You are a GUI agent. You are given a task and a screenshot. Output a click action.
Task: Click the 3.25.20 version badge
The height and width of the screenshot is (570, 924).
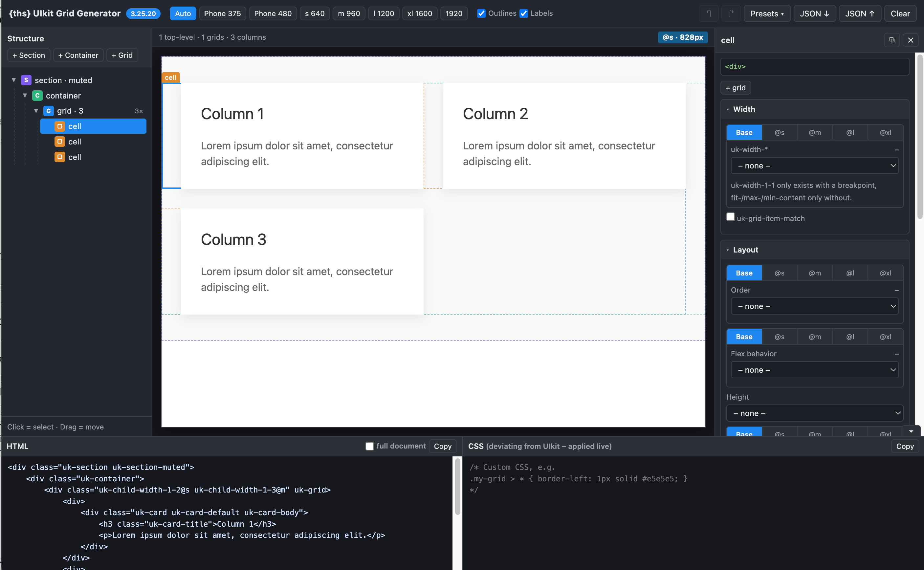143,13
